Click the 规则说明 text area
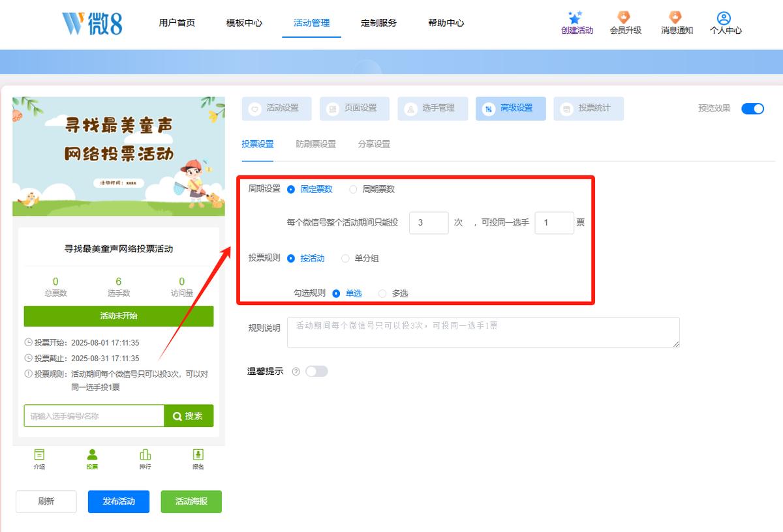783x532 pixels. (484, 332)
